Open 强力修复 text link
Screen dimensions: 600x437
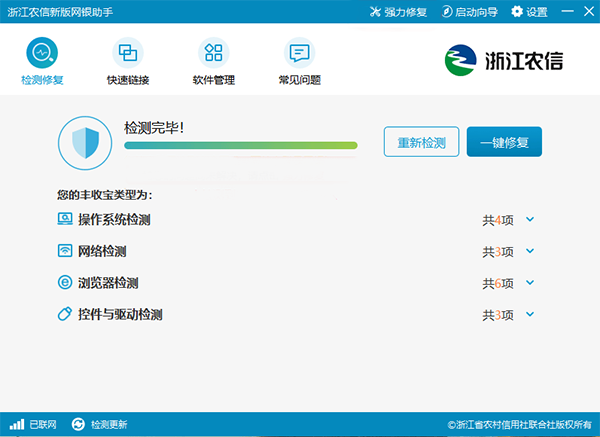click(406, 12)
